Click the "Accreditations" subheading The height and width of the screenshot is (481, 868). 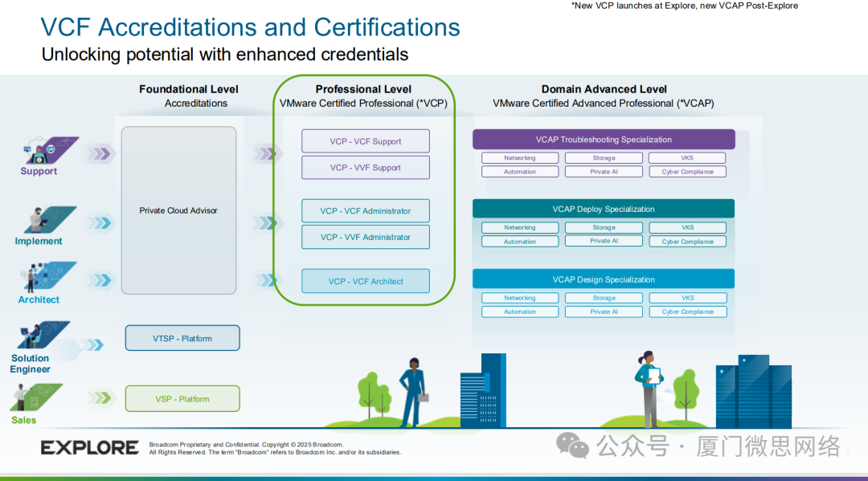click(x=196, y=104)
